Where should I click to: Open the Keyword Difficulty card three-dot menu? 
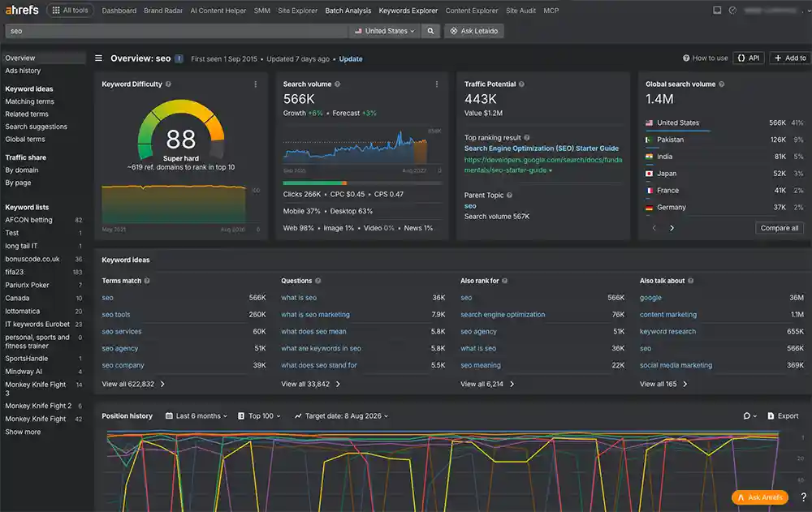(255, 84)
